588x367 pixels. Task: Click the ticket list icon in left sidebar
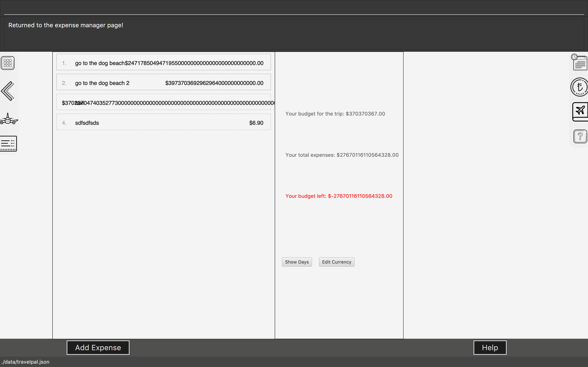point(8,143)
